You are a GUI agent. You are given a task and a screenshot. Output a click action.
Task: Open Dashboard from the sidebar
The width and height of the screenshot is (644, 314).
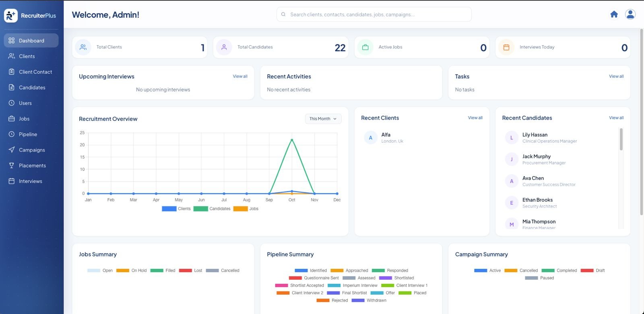point(31,40)
